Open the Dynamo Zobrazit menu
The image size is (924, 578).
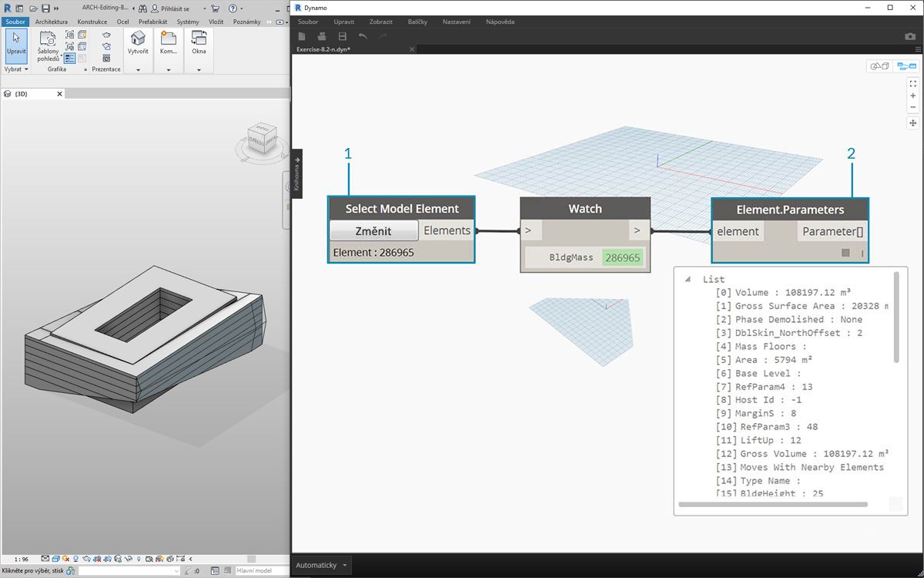pyautogui.click(x=381, y=22)
